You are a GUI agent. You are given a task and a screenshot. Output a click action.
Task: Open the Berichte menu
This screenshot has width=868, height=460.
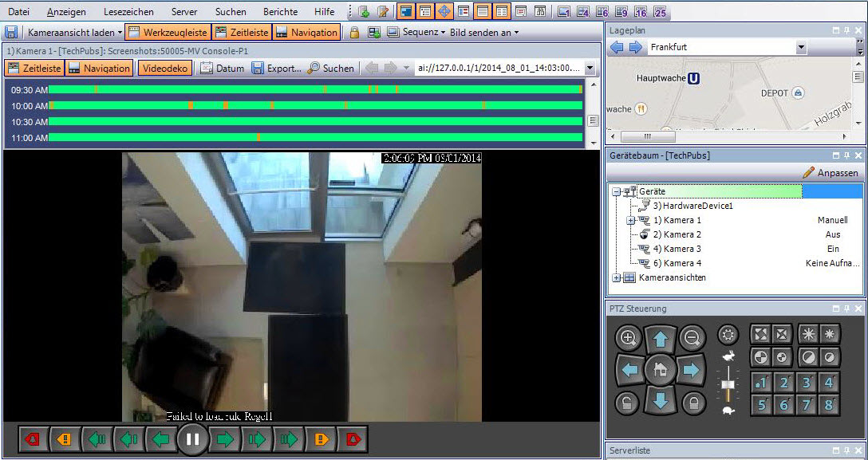(x=280, y=11)
